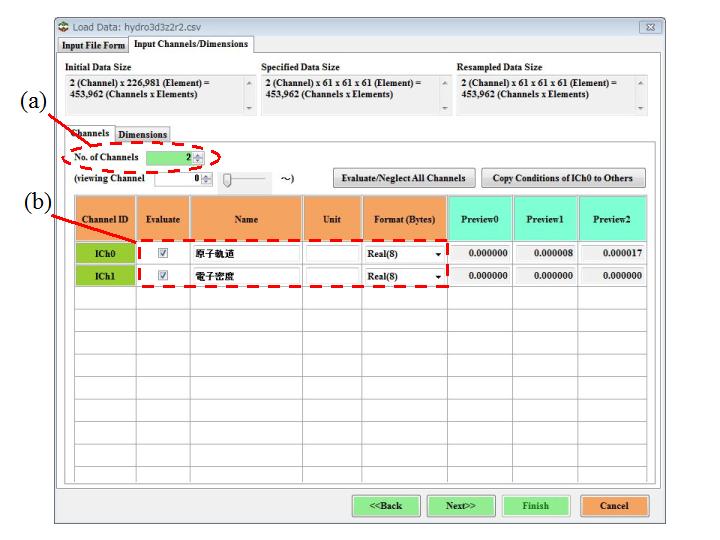Click the Name field of ICh0
Viewport: 720px width, 540px height.
click(x=245, y=254)
